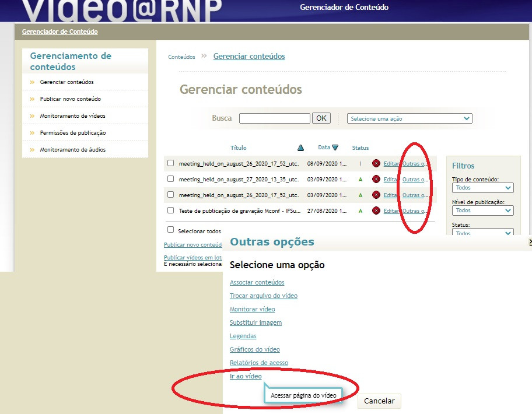Expand Tipo de conteúdo filter dropdown
The width and height of the screenshot is (532, 414).
click(483, 188)
